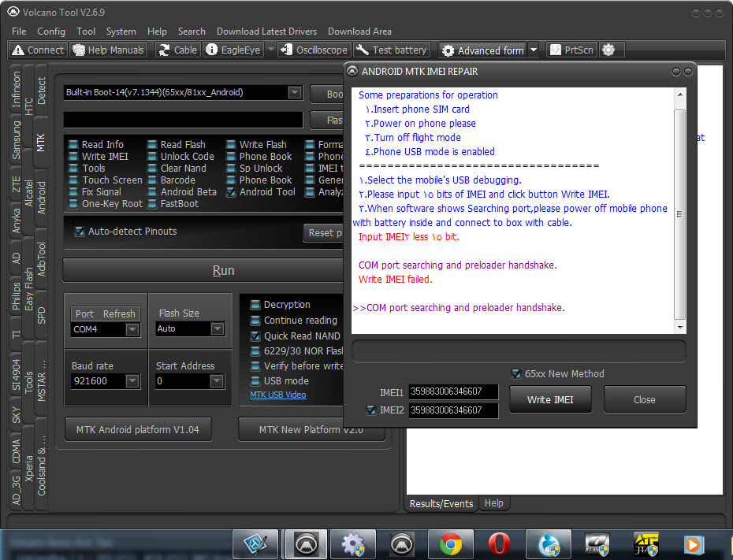This screenshot has height=560, width=733.
Task: Select the Cable toolbar icon
Action: click(x=164, y=50)
